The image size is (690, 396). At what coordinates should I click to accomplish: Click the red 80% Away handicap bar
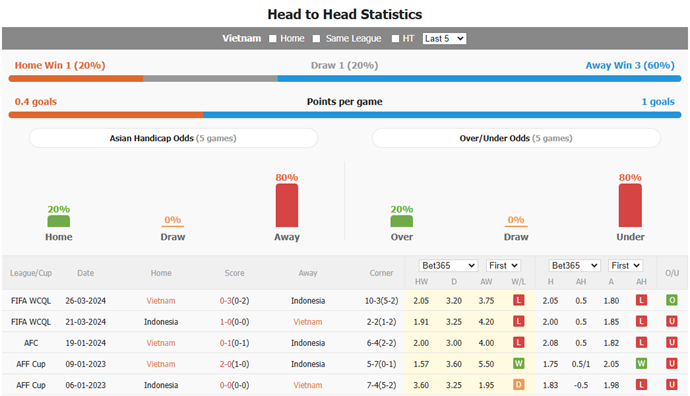tap(287, 205)
